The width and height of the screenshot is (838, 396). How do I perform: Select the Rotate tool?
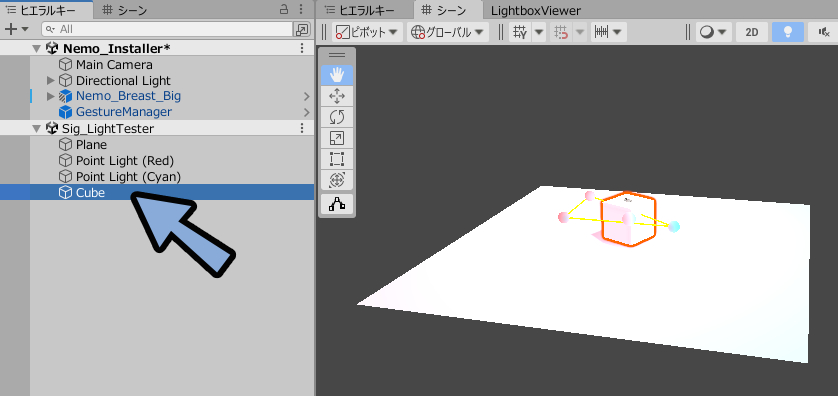337,117
